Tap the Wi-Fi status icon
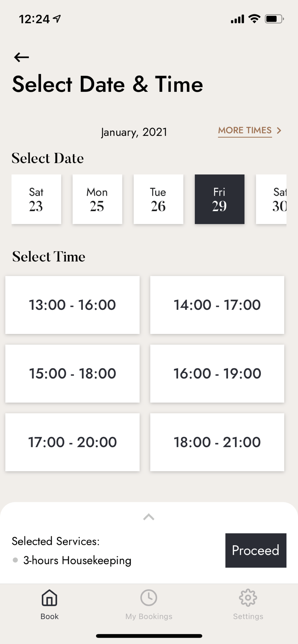This screenshot has height=644, width=298. tap(254, 19)
